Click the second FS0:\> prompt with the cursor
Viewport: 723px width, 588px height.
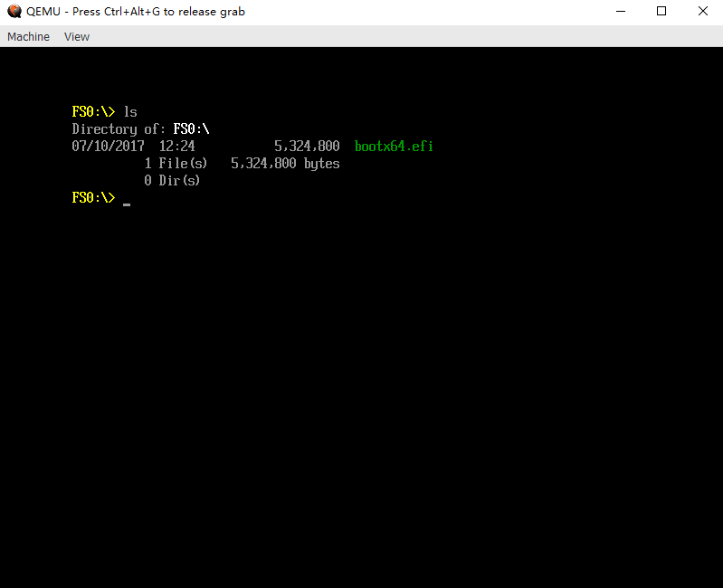point(93,197)
